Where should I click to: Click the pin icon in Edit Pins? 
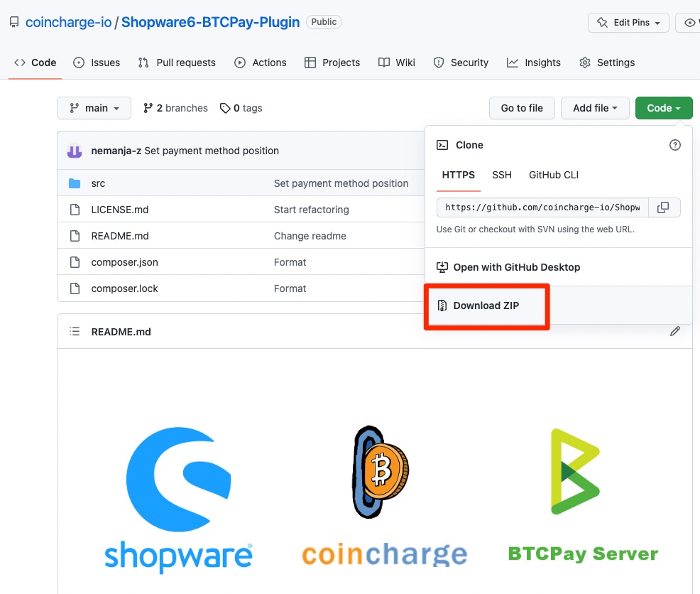click(602, 22)
